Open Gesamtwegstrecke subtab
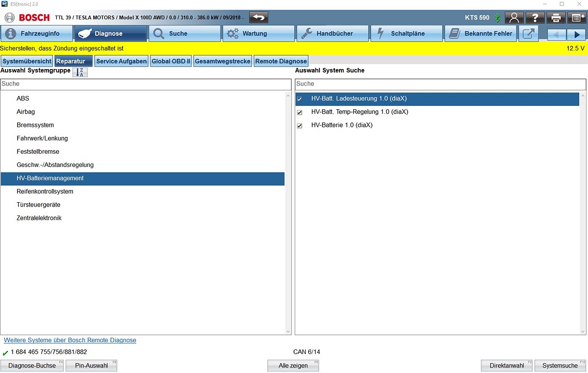 click(x=223, y=61)
